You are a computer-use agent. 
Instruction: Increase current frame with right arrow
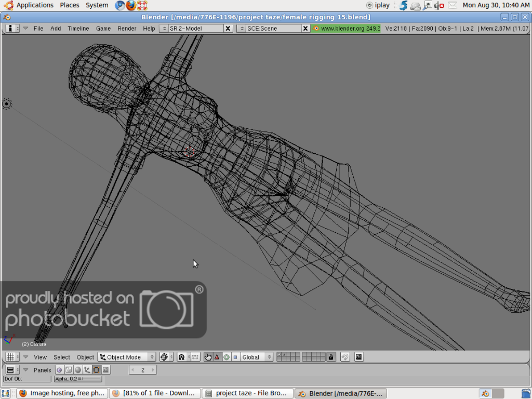click(x=153, y=370)
